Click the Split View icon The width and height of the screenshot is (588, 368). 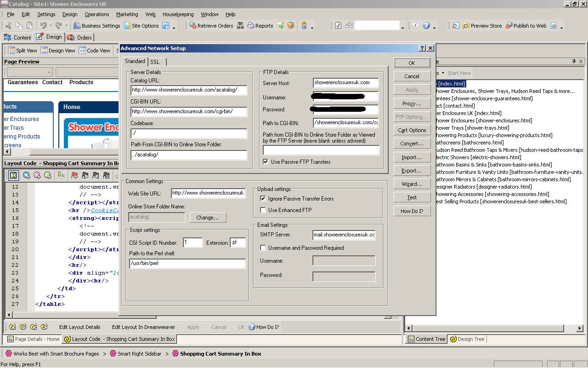pos(11,51)
